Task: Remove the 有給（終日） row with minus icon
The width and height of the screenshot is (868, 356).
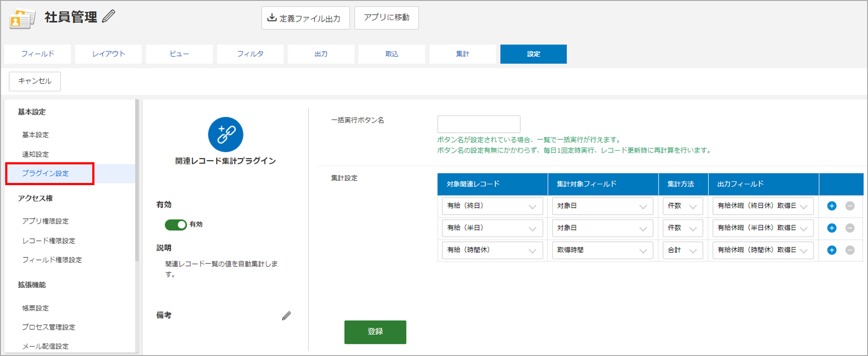Action: coord(850,206)
